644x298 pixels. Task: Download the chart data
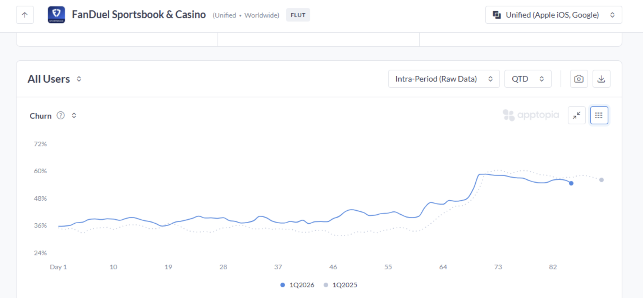(601, 79)
